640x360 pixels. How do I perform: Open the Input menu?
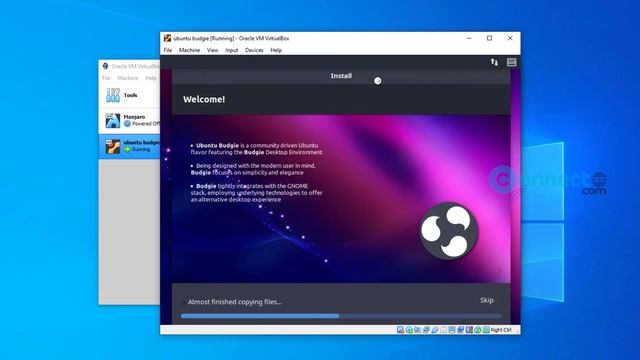tap(231, 50)
